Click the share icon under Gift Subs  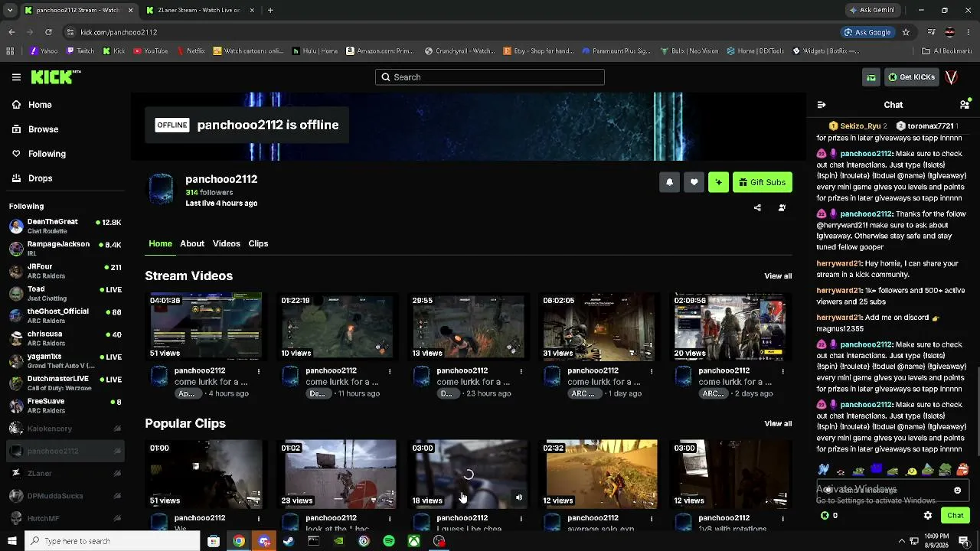point(757,207)
